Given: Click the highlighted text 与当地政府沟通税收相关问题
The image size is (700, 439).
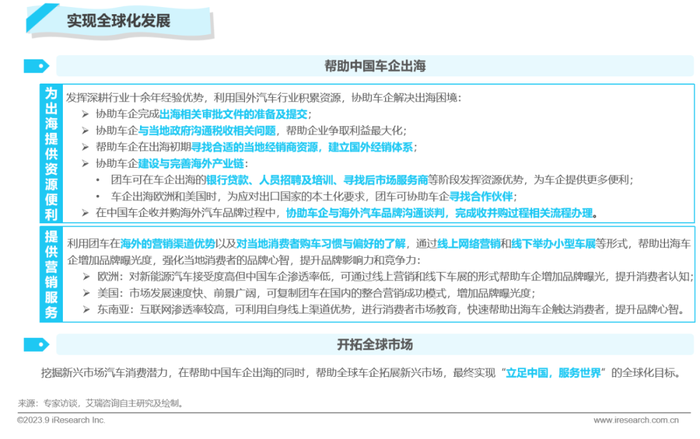Looking at the screenshot, I should [207, 130].
